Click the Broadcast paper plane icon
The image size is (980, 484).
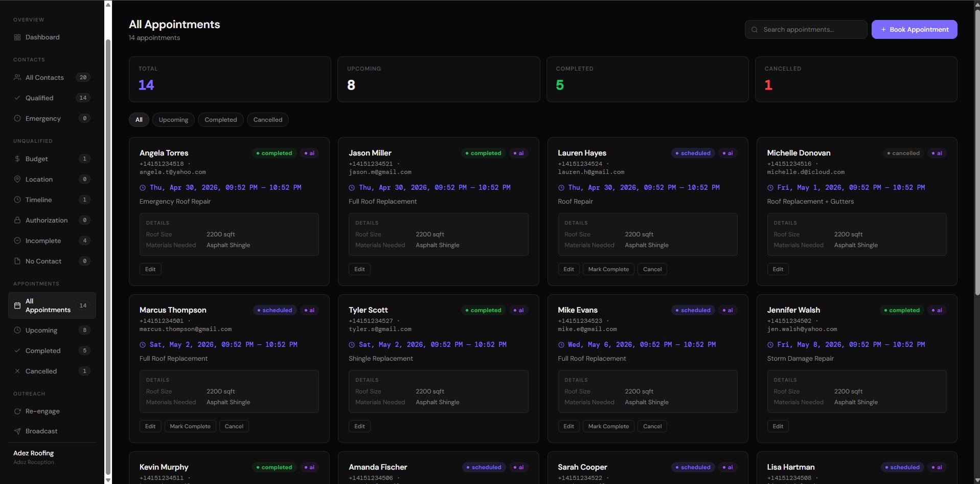coord(17,431)
